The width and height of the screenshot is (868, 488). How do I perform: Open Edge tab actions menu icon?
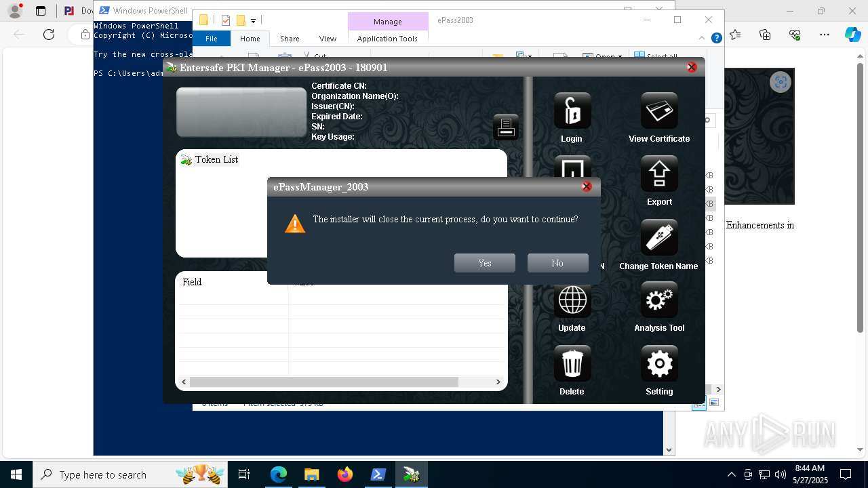click(41, 11)
